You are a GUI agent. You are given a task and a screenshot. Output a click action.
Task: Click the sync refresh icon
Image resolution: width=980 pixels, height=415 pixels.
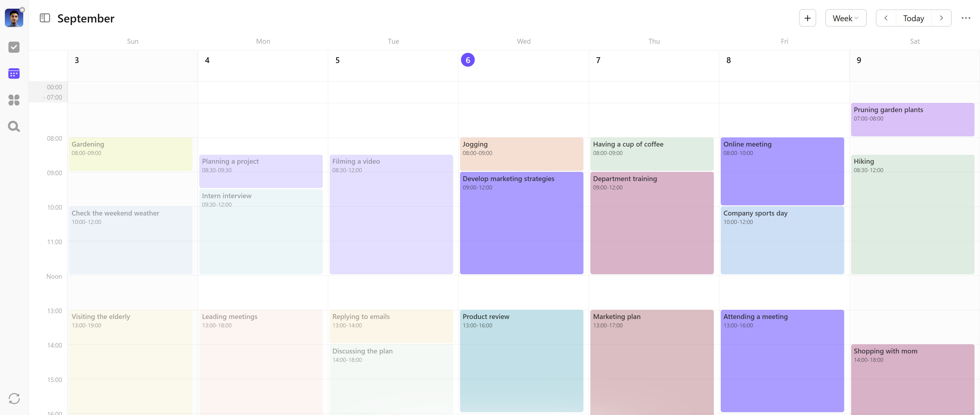click(x=14, y=399)
